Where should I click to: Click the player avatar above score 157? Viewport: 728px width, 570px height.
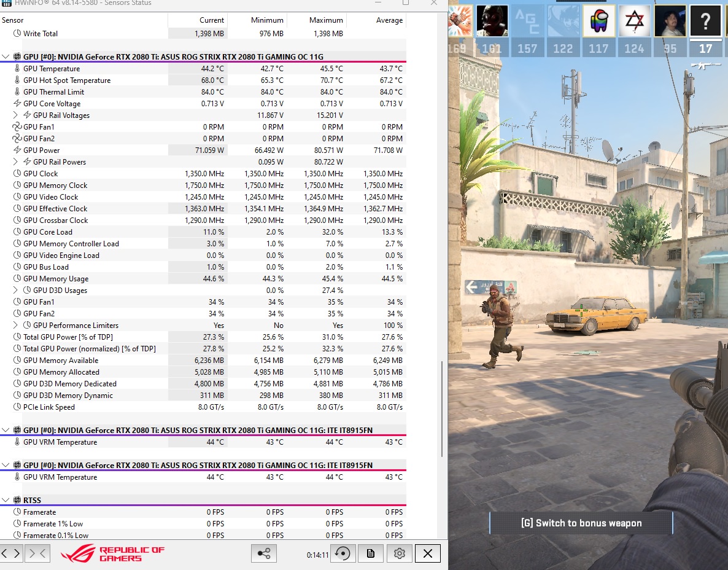pos(527,21)
